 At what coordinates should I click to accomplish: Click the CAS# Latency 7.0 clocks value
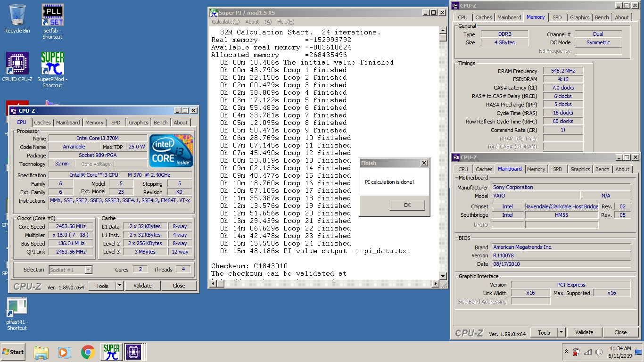563,88
